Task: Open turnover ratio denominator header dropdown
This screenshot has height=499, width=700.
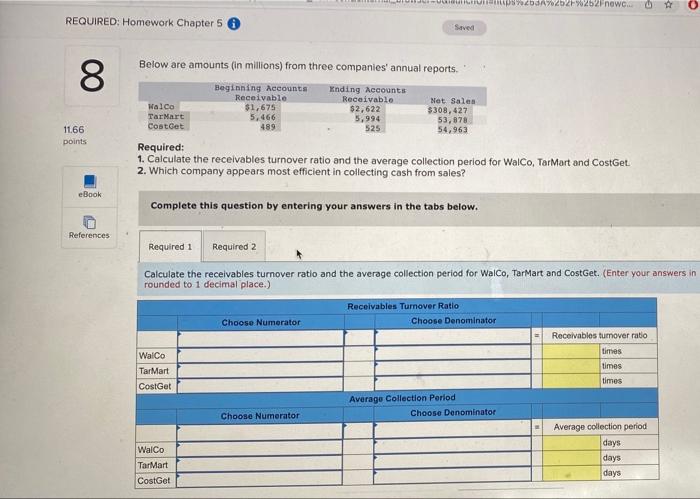Action: pyautogui.click(x=453, y=337)
